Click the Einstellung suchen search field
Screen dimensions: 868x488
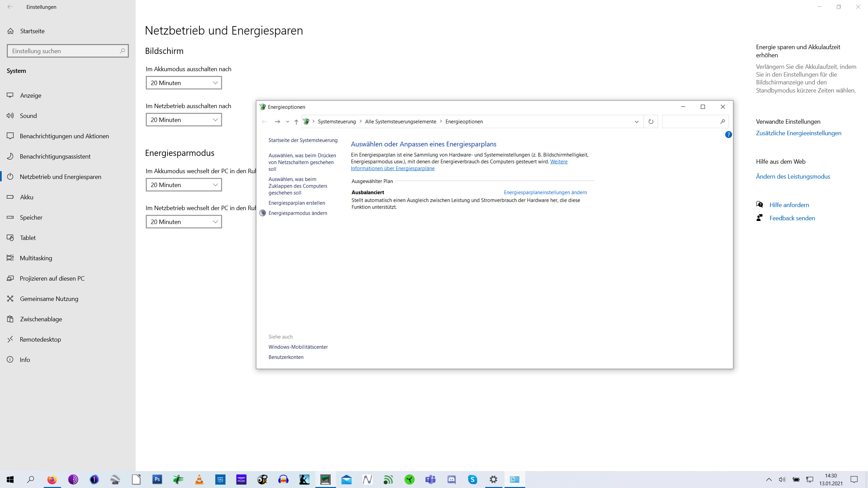pos(64,51)
